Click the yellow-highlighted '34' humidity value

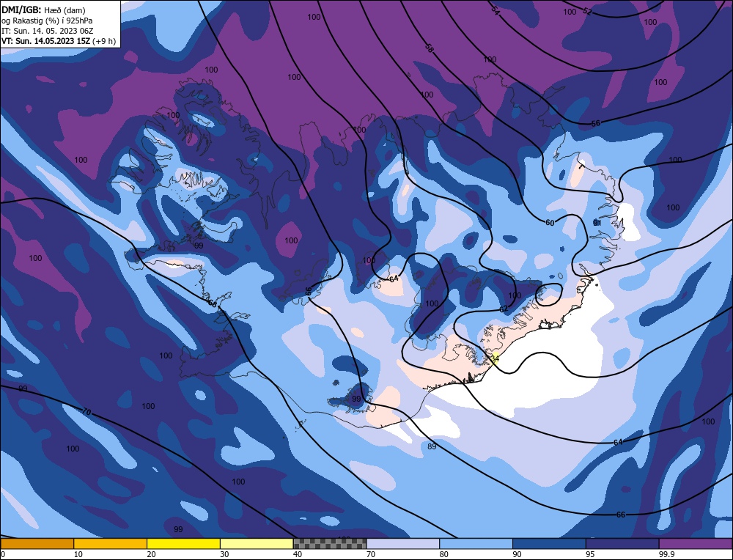pyautogui.click(x=495, y=358)
